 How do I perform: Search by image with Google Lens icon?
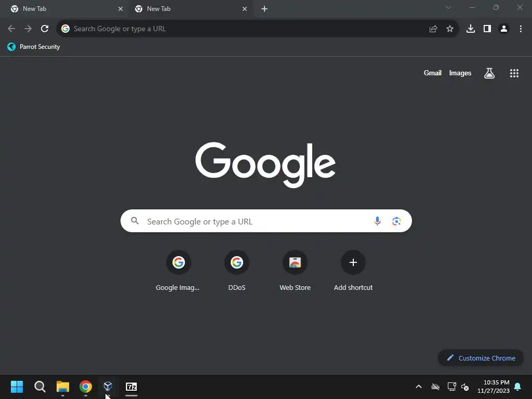[396, 221]
